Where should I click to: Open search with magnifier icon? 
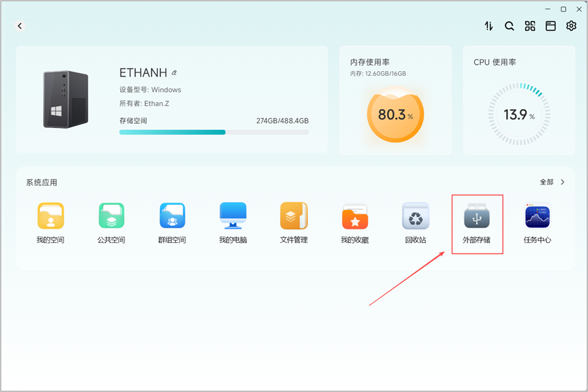(x=510, y=26)
